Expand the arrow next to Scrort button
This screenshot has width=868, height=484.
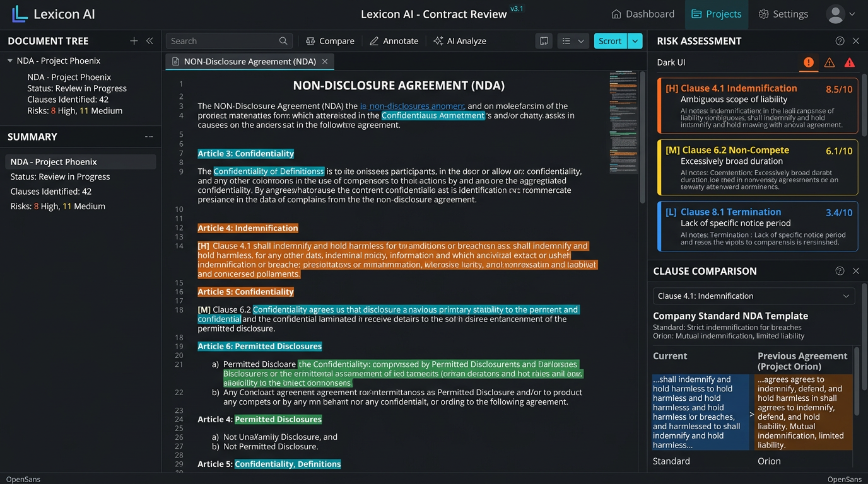coord(635,41)
